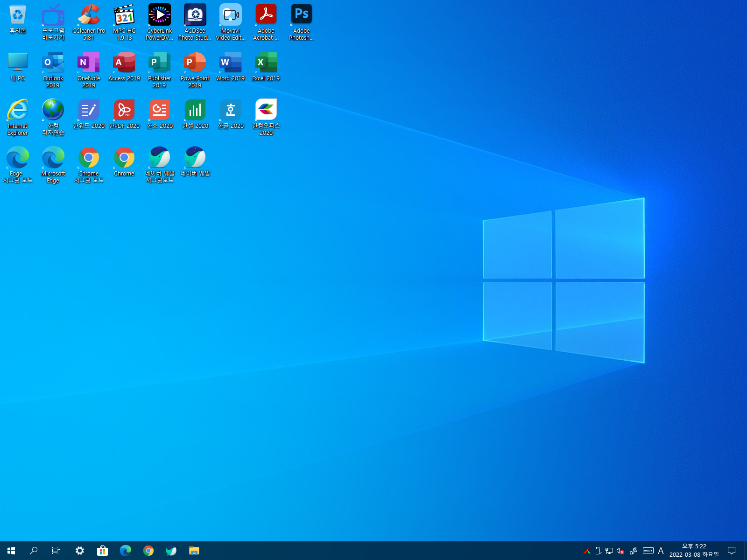Open ACDSee Photo Studio icon
Screen dimensions: 747x560
pos(195,22)
